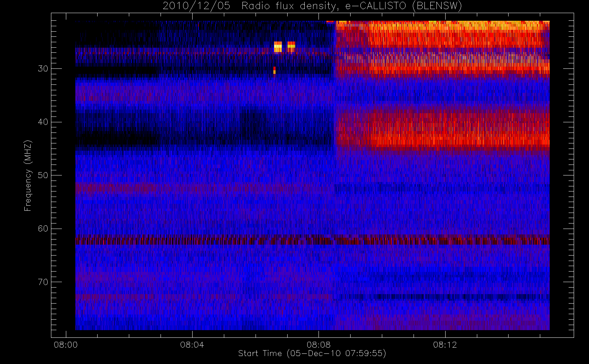Click the 'Frequency (MHZ)' axis label
The width and height of the screenshot is (589, 364).
(x=28, y=175)
